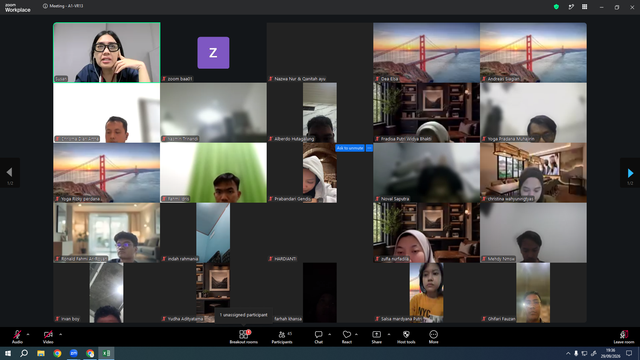The height and width of the screenshot is (360, 640).
Task: Expand the video options caret beside Video
Action: click(x=60, y=334)
